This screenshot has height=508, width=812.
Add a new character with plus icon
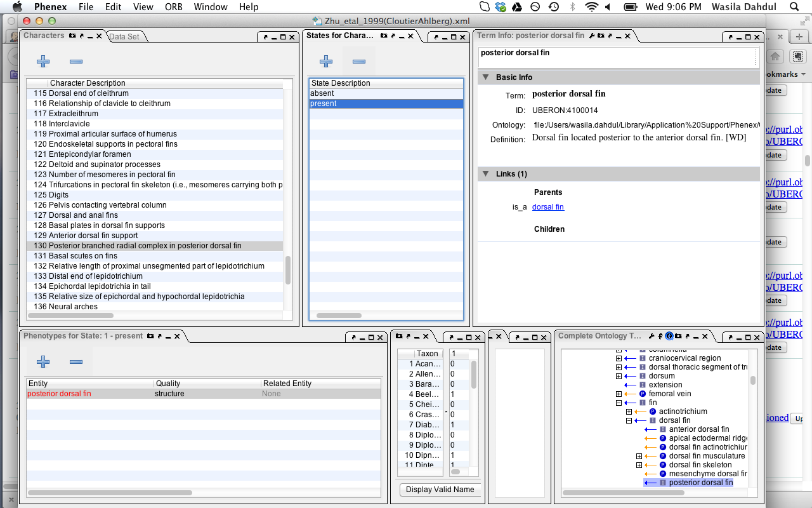click(43, 62)
